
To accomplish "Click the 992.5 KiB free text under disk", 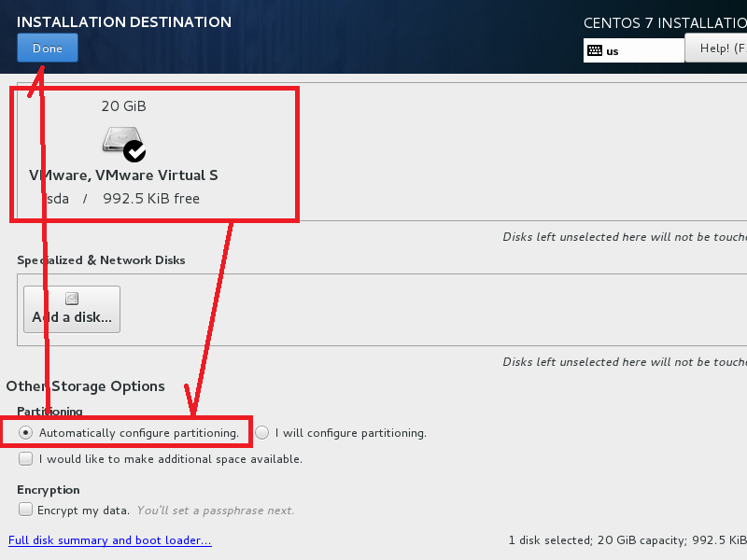I will point(151,199).
